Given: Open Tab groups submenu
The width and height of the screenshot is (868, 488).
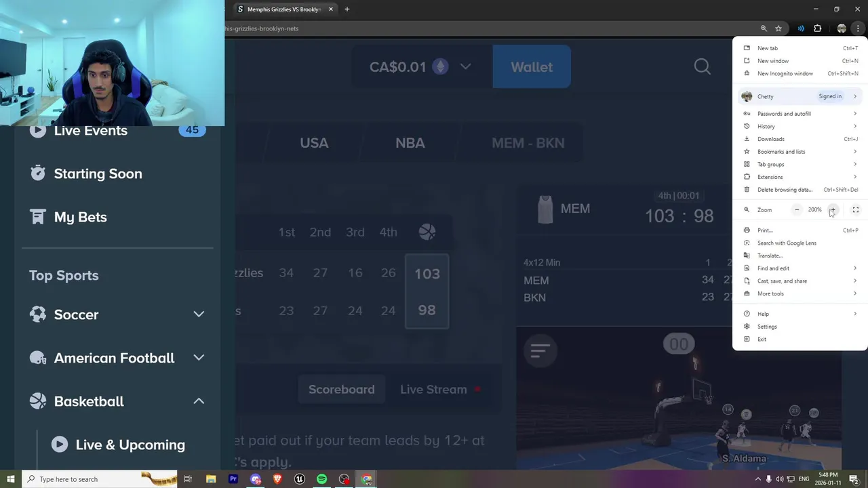Looking at the screenshot, I should (x=800, y=164).
